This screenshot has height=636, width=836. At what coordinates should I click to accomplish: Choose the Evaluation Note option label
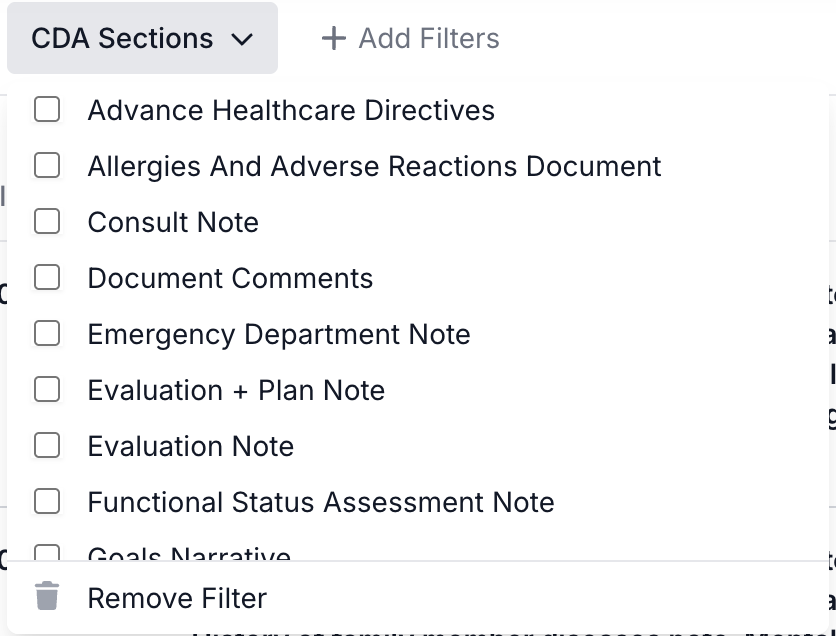click(191, 446)
